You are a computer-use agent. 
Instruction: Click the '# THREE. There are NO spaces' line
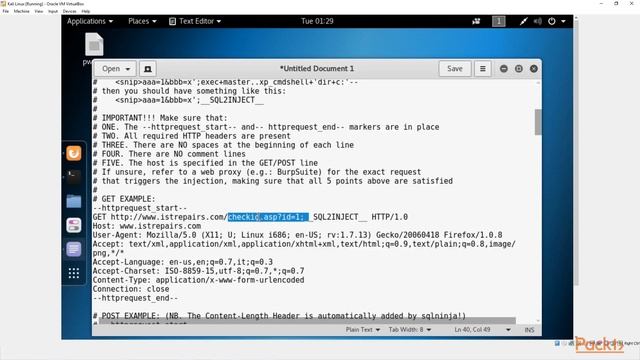[223, 145]
